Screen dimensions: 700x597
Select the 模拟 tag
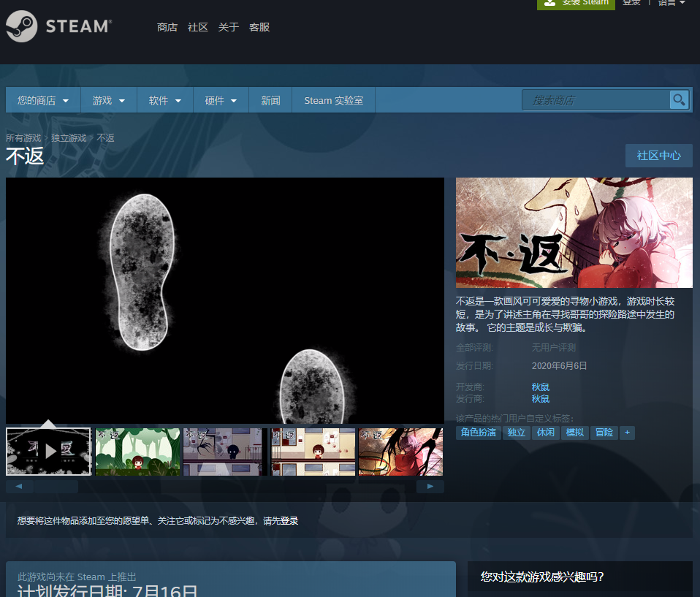[x=574, y=433]
